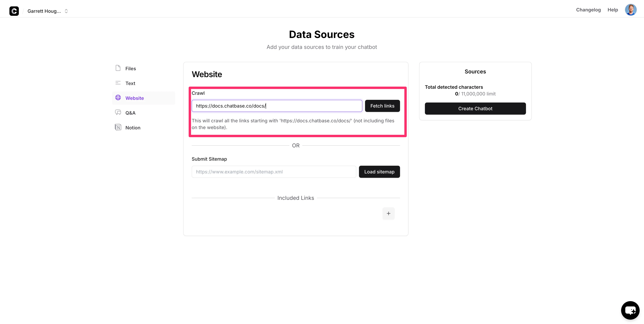Image resolution: width=644 pixels, height=324 pixels.
Task: Click the Website globe icon
Action: (118, 98)
